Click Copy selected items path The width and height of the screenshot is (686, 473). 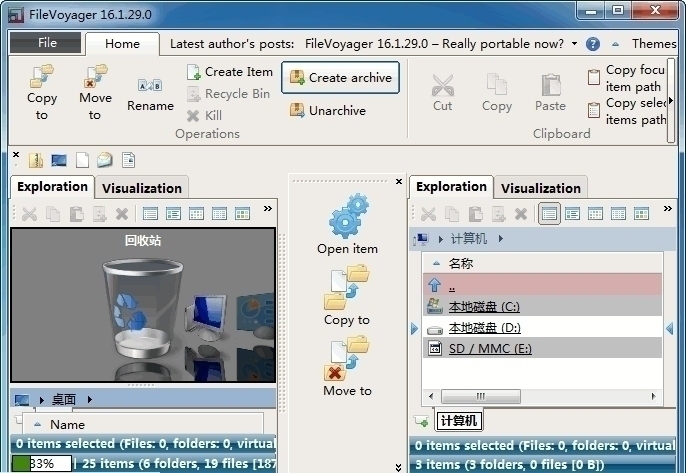pyautogui.click(x=626, y=111)
